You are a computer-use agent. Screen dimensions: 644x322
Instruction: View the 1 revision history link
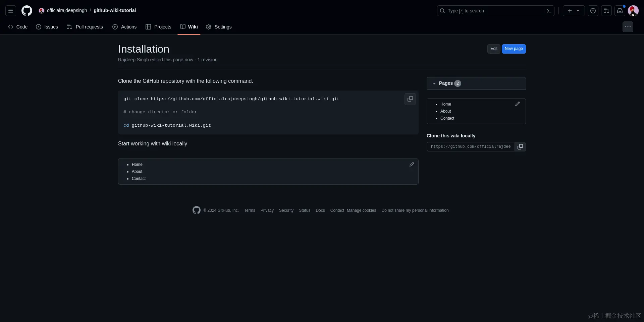click(207, 60)
